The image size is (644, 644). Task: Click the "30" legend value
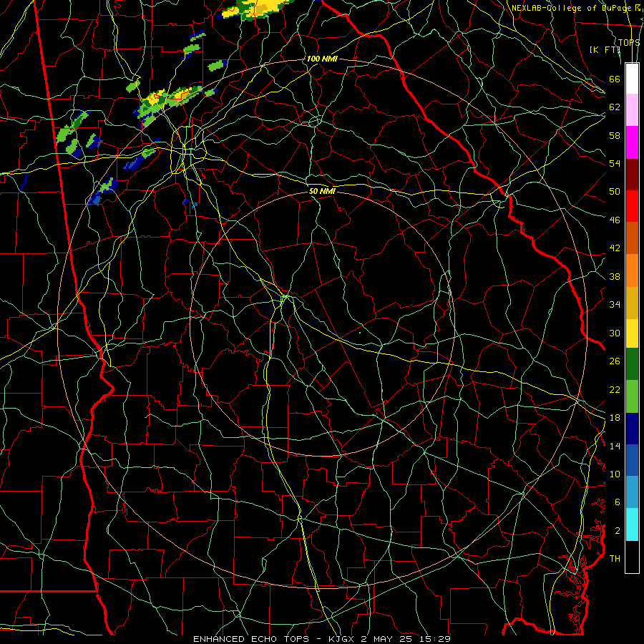coord(615,333)
